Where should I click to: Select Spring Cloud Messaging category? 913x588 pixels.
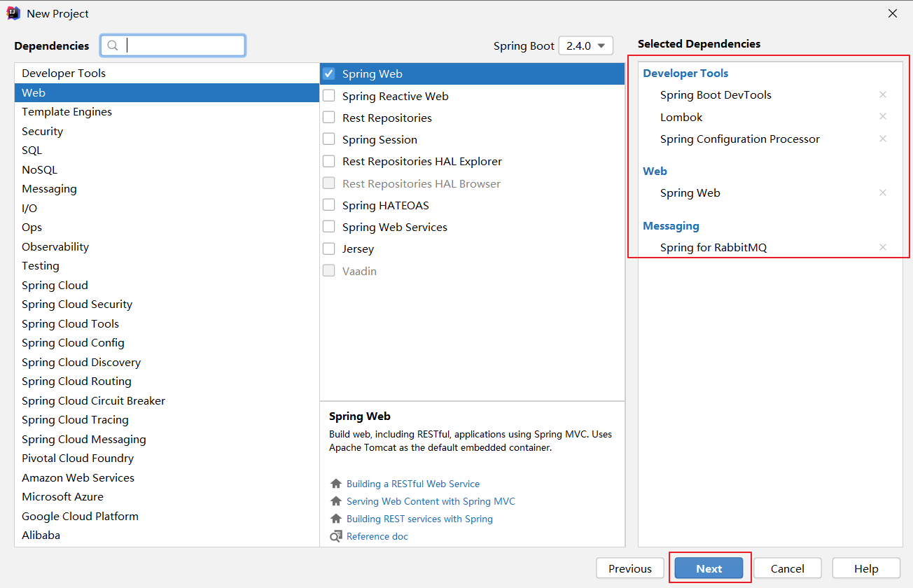(167, 439)
